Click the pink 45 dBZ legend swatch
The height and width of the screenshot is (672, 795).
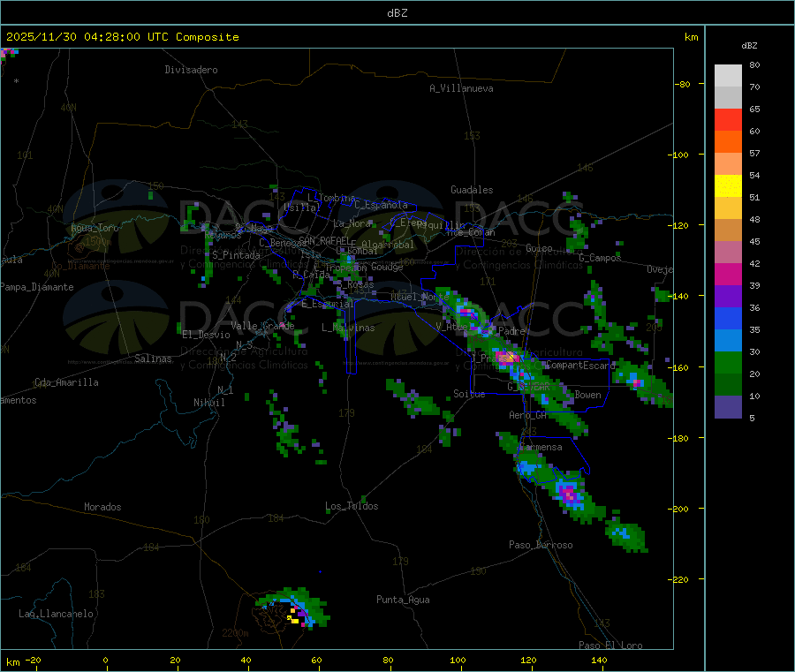coord(728,252)
